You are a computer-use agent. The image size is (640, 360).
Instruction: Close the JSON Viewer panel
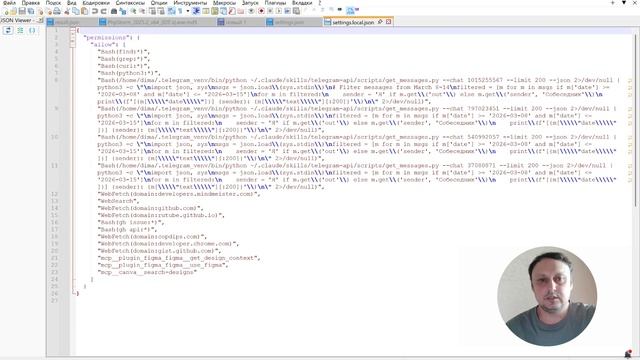coord(40,20)
